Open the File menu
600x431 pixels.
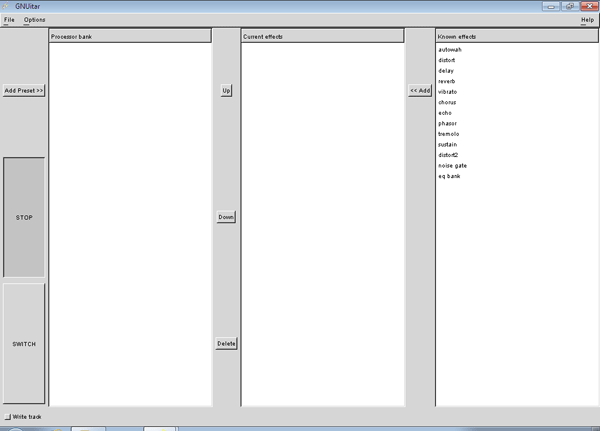[x=8, y=20]
